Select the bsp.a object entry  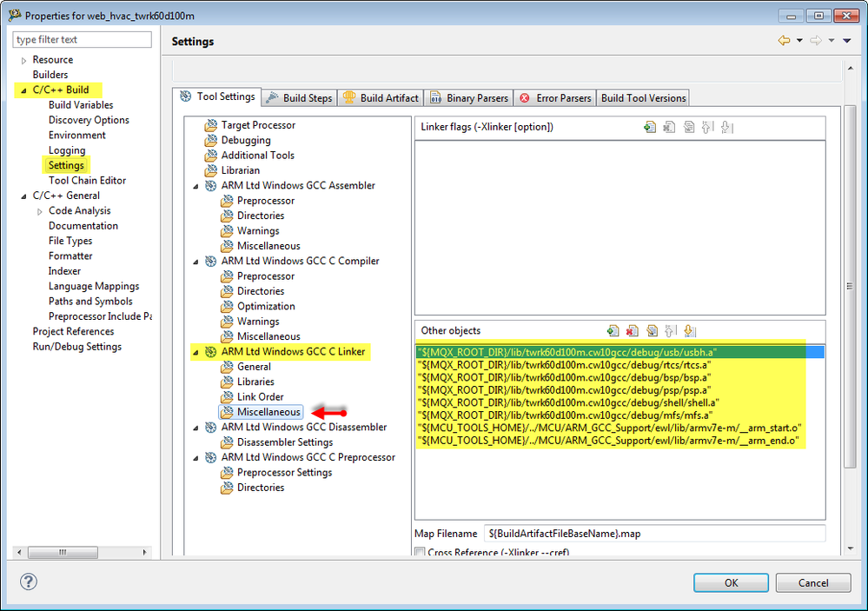pos(620,378)
